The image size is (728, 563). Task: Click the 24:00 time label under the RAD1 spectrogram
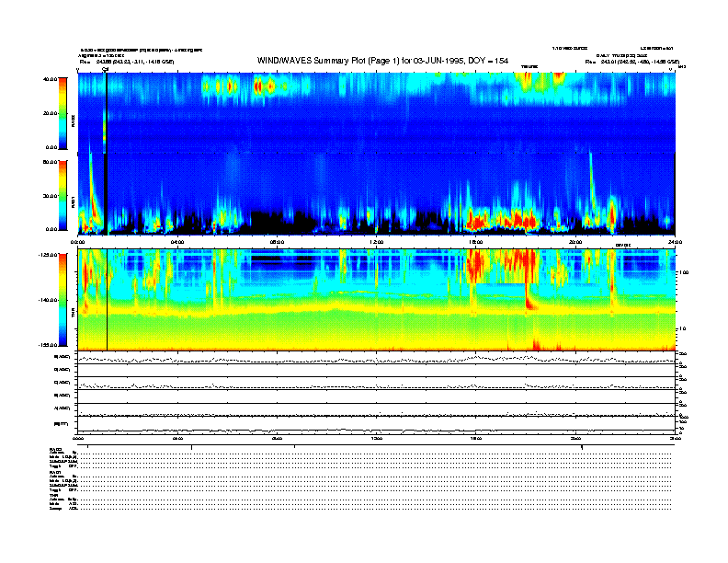[675, 242]
